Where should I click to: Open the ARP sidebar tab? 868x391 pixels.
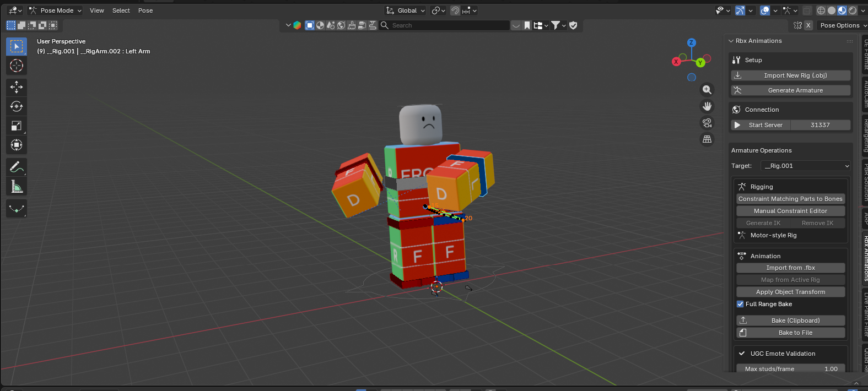(865, 218)
